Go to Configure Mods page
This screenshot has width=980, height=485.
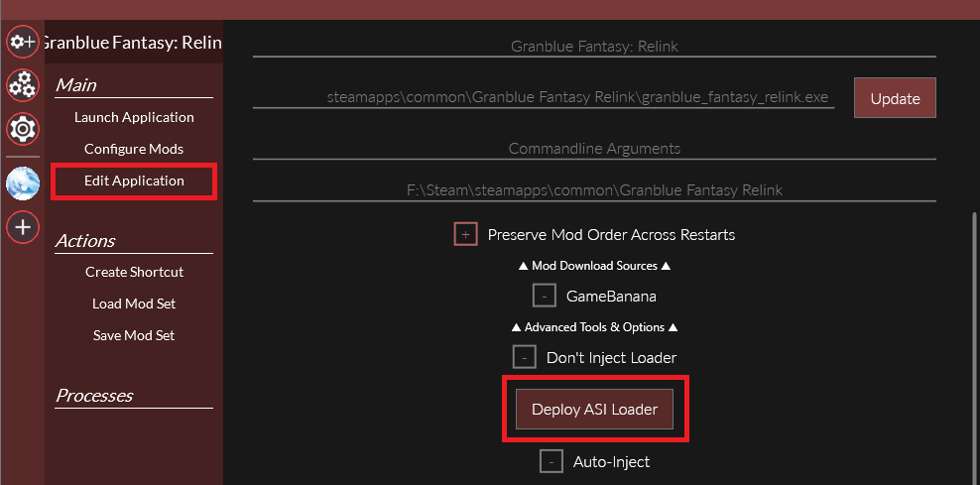[x=134, y=149]
